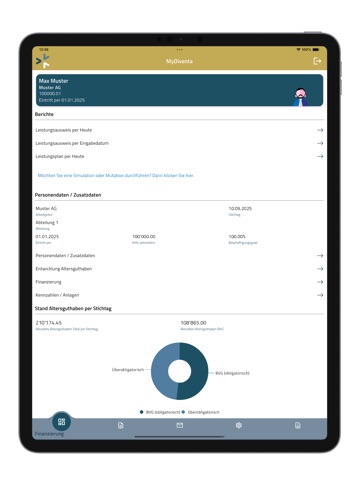Viewport: 360px width, 480px height.
Task: Open the Kennzahlen / Anlagen entry
Action: (x=179, y=295)
